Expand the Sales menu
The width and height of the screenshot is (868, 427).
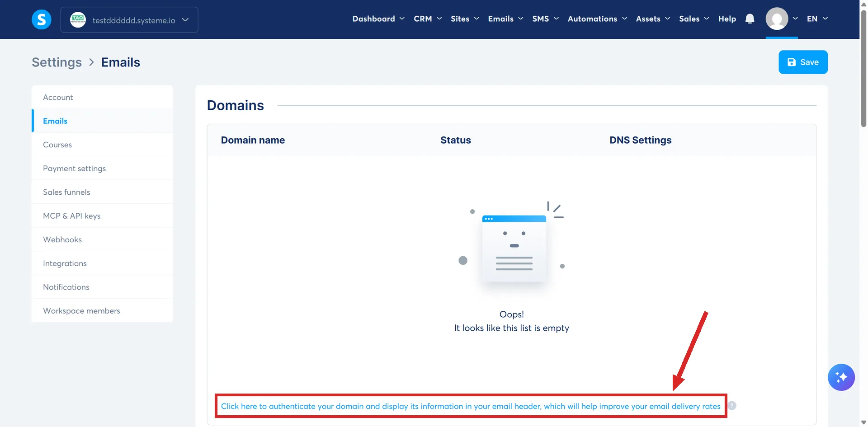(694, 19)
